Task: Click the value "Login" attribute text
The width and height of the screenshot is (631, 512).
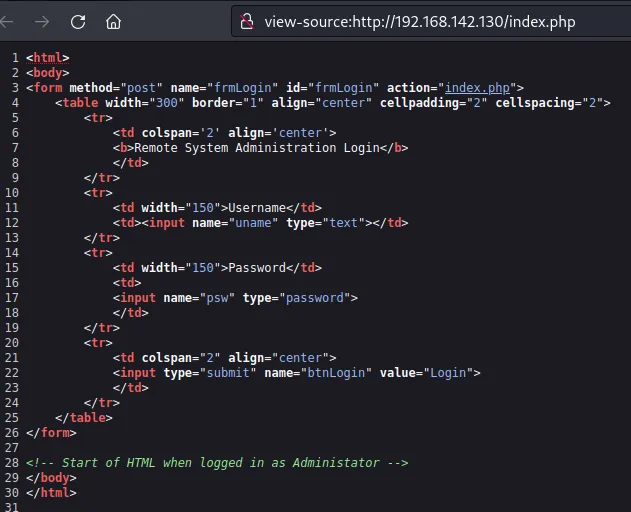Action: coord(448,373)
